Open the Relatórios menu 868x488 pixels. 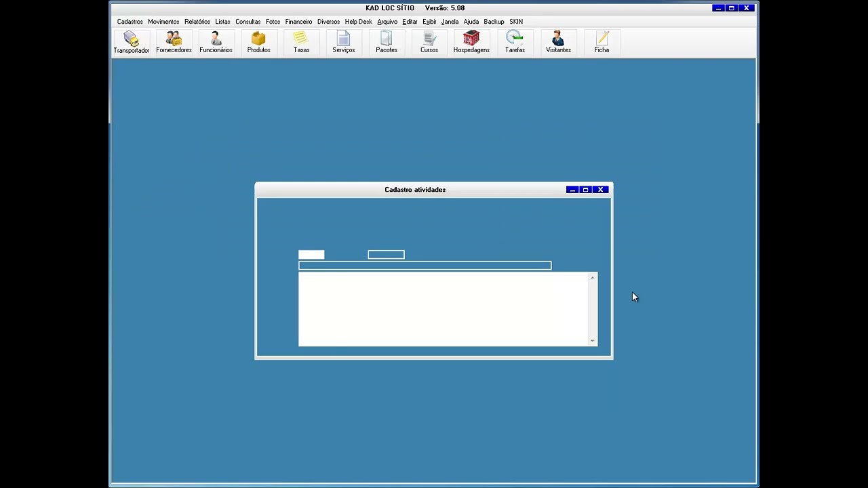(197, 22)
